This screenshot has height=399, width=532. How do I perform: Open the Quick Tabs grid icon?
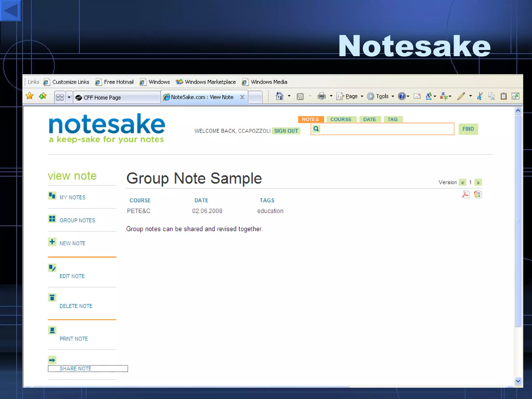pyautogui.click(x=60, y=97)
